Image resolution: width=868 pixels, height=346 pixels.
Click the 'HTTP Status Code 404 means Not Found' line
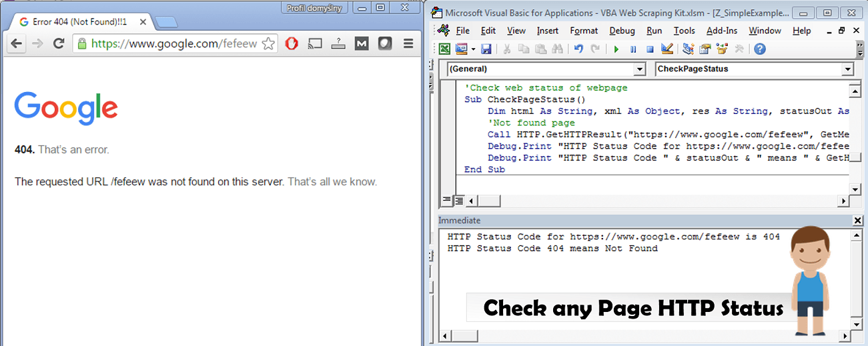pyautogui.click(x=552, y=248)
